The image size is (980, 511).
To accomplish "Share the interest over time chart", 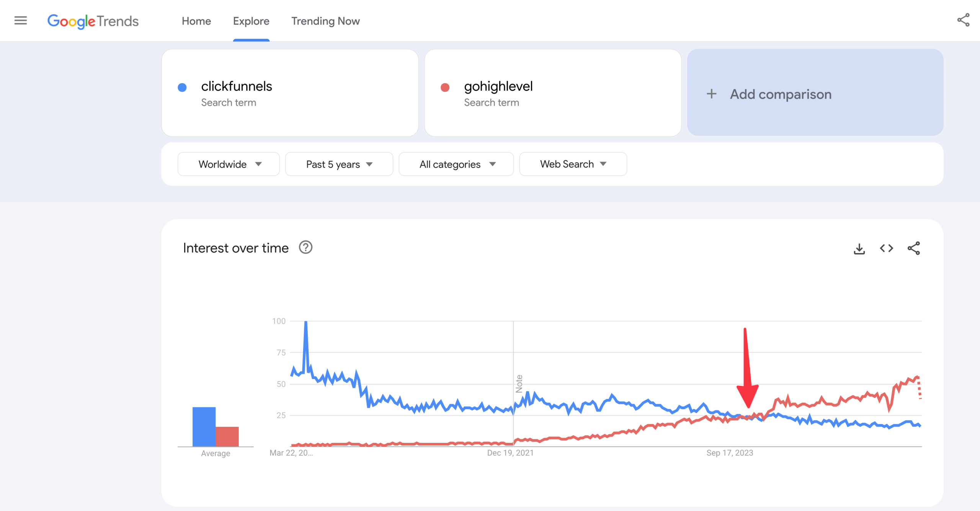I will (914, 248).
